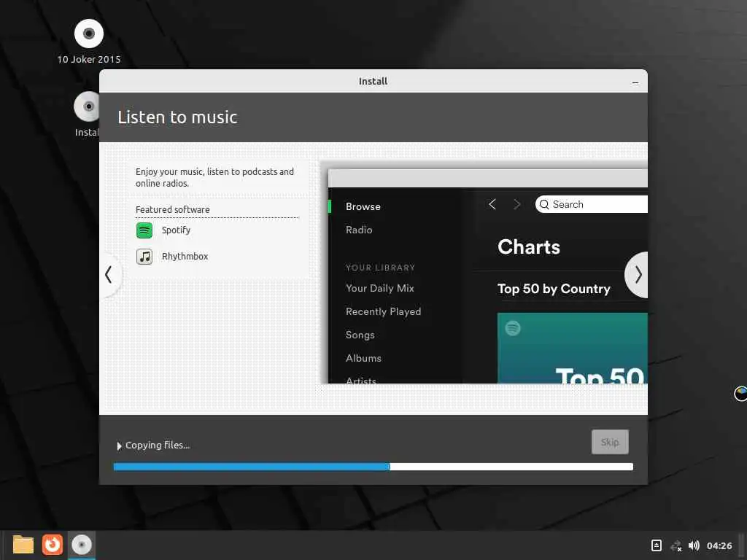Click the Spotify logo on the Top 50 card
This screenshot has height=560, width=747.
click(x=513, y=328)
